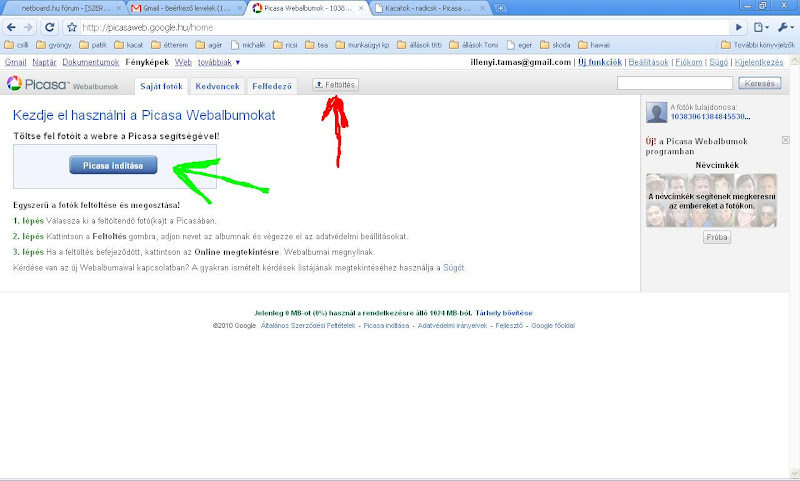The height and width of the screenshot is (481, 800).
Task: Open the csilli bookmark folder
Action: [x=16, y=45]
